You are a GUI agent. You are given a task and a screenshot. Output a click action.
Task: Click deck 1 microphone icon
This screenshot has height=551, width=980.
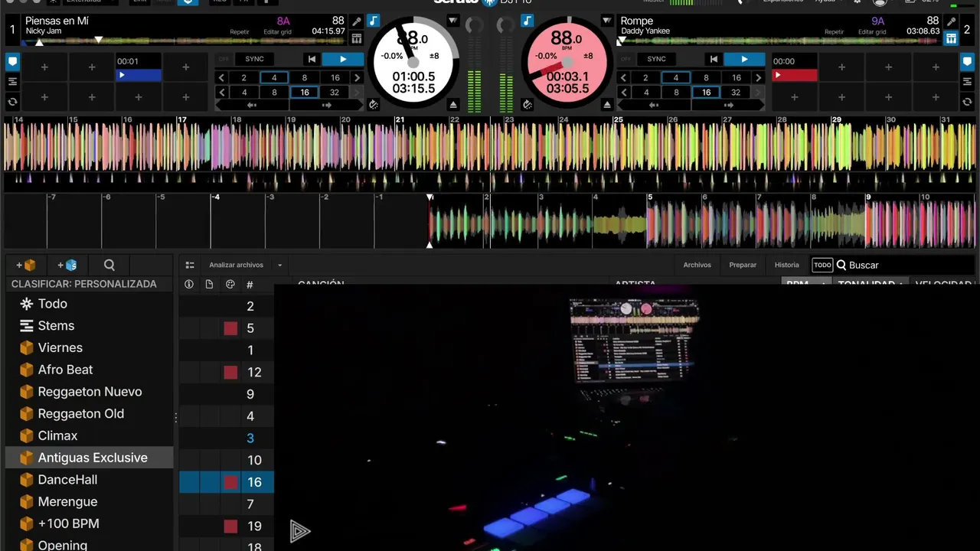[x=357, y=21]
